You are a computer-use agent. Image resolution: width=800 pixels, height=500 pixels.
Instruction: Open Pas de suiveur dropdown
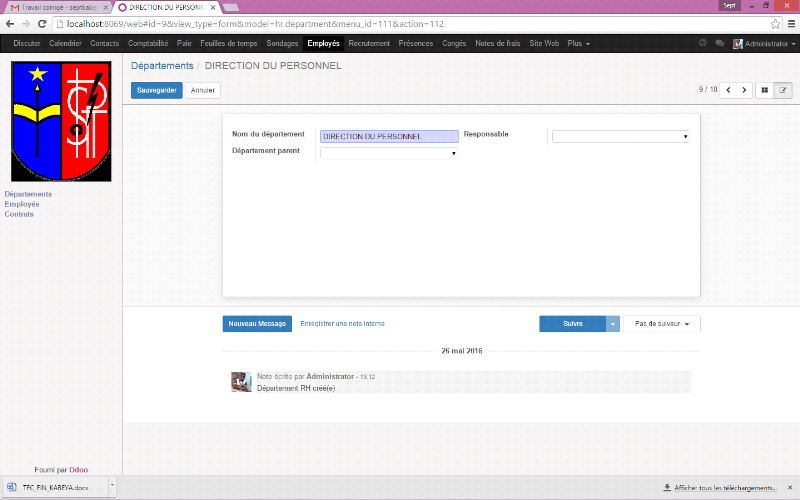tap(662, 324)
